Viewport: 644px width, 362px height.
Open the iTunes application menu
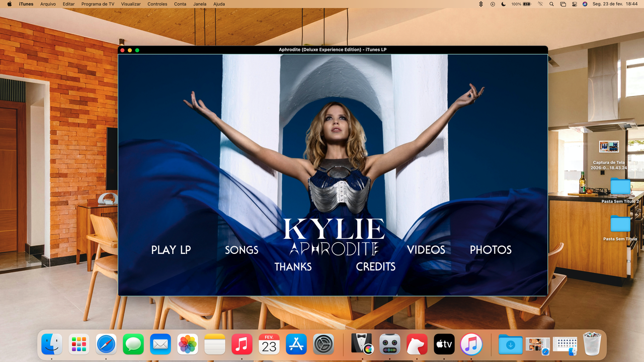[26, 4]
